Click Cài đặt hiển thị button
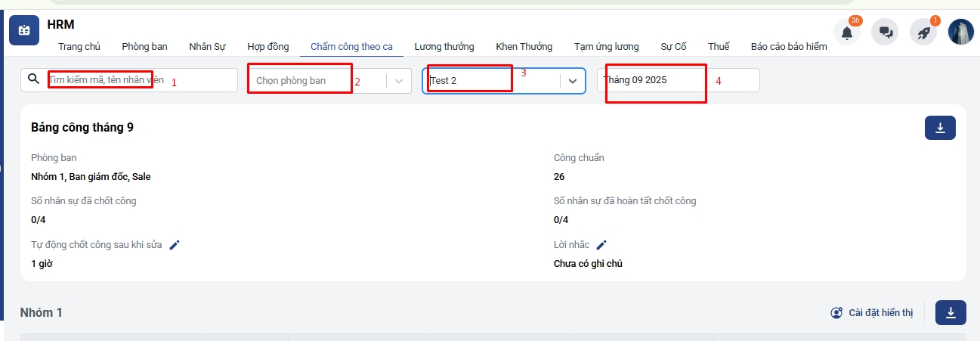 (871, 313)
